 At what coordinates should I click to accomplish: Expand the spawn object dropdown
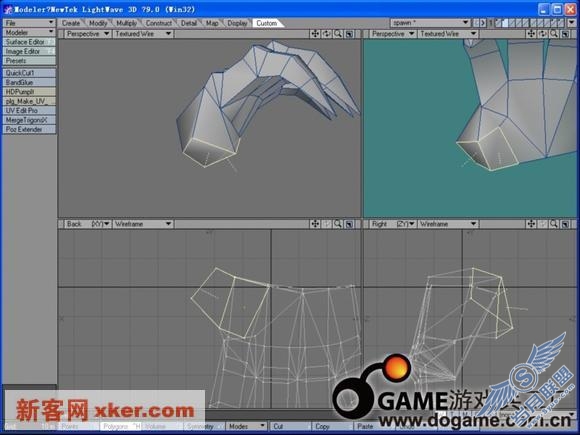[x=430, y=23]
